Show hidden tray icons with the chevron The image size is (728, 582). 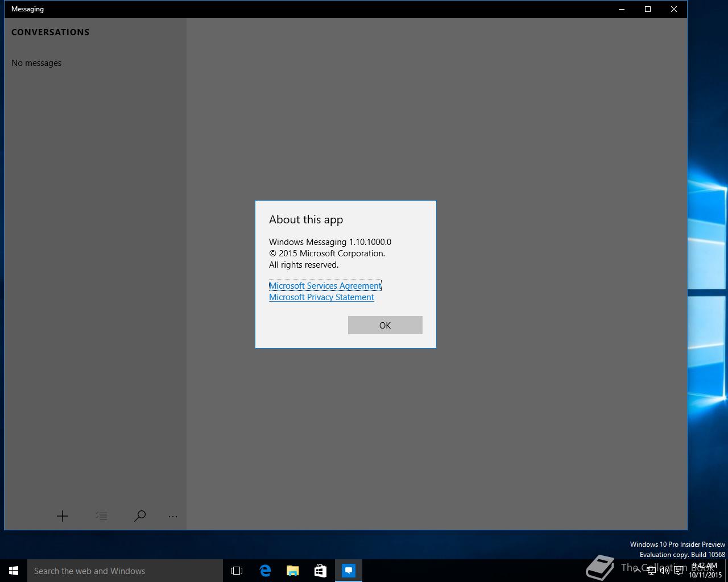pos(638,570)
